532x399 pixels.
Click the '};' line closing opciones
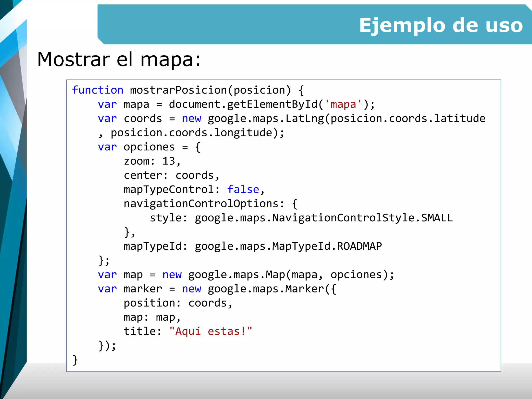104,261
